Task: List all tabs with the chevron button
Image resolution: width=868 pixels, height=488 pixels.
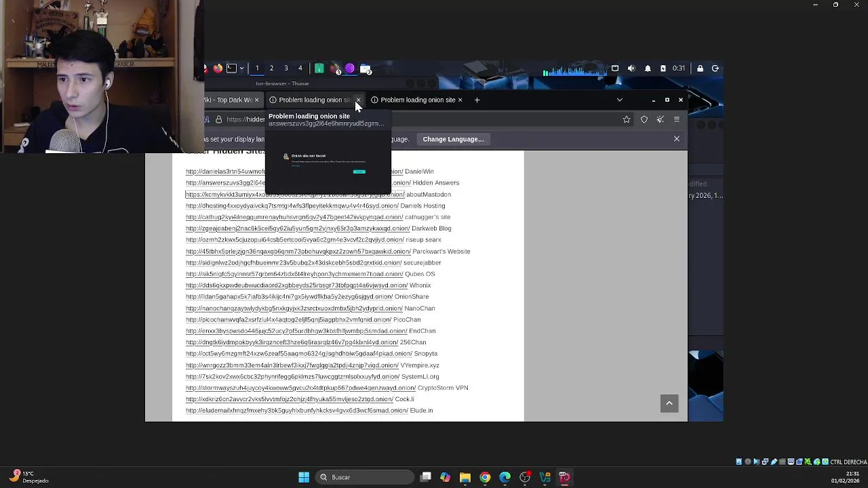Action: (619, 100)
